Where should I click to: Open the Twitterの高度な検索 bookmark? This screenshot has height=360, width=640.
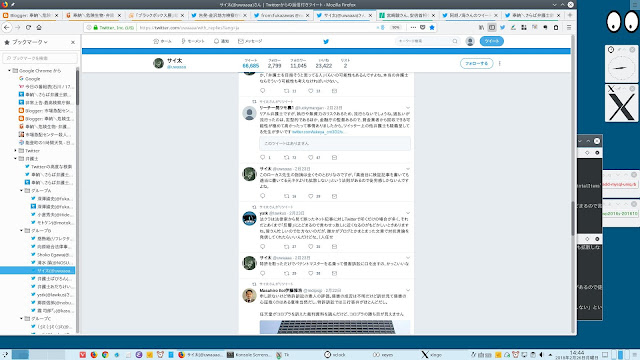tap(48, 167)
